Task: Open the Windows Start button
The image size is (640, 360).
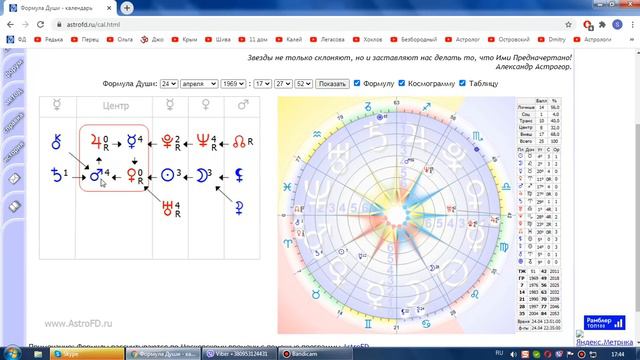Action: tap(12, 353)
